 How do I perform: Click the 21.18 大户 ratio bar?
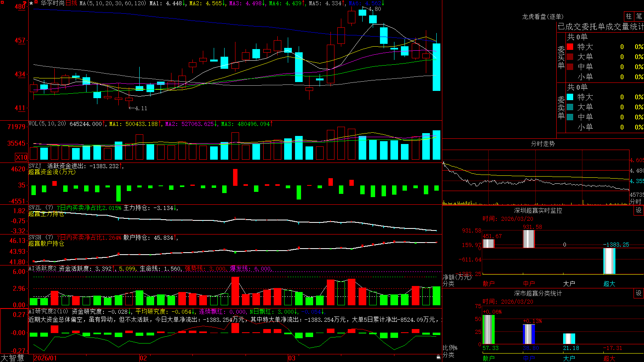click(x=569, y=339)
